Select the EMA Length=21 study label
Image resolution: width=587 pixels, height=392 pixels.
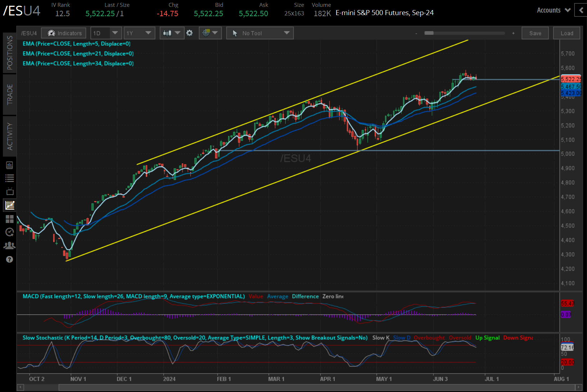coord(78,54)
